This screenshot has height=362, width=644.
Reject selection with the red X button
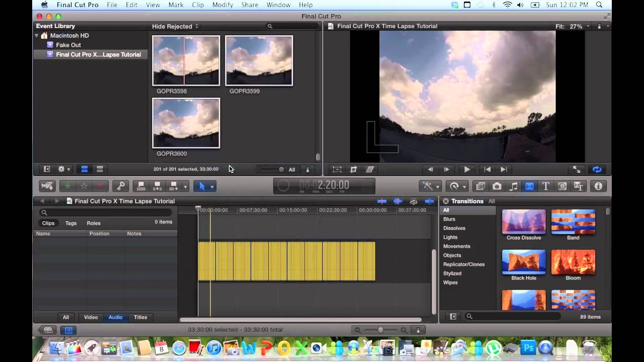[x=101, y=187]
